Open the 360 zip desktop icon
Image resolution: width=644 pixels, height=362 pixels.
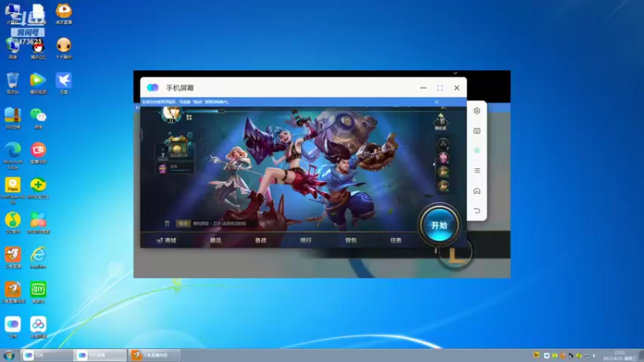[13, 118]
